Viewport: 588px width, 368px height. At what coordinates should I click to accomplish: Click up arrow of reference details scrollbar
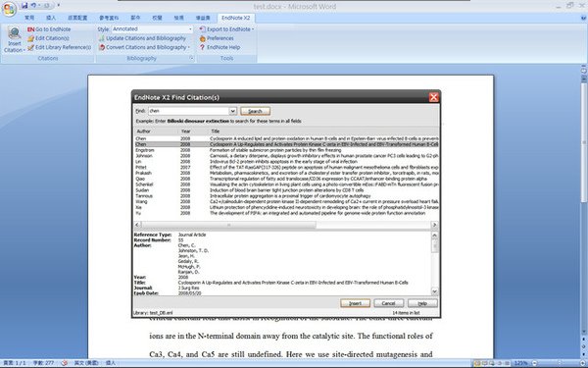(434, 236)
